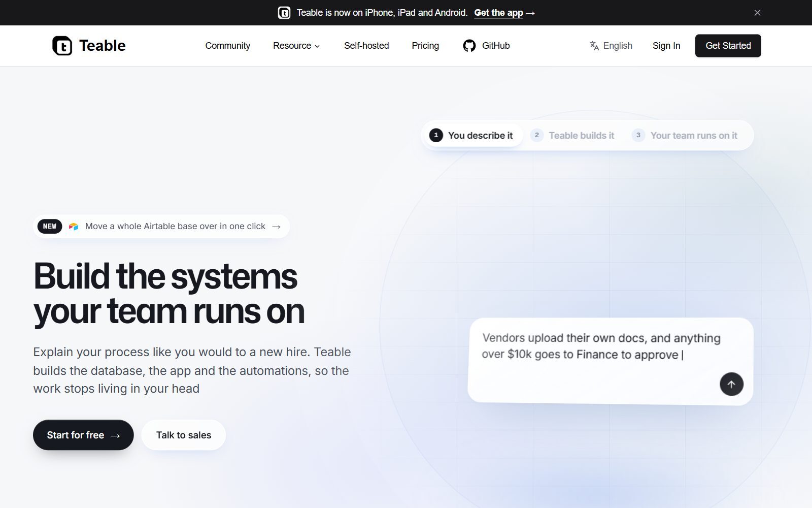The image size is (812, 508).
Task: Click the Airtable logo in the NEW pill
Action: pyautogui.click(x=74, y=227)
